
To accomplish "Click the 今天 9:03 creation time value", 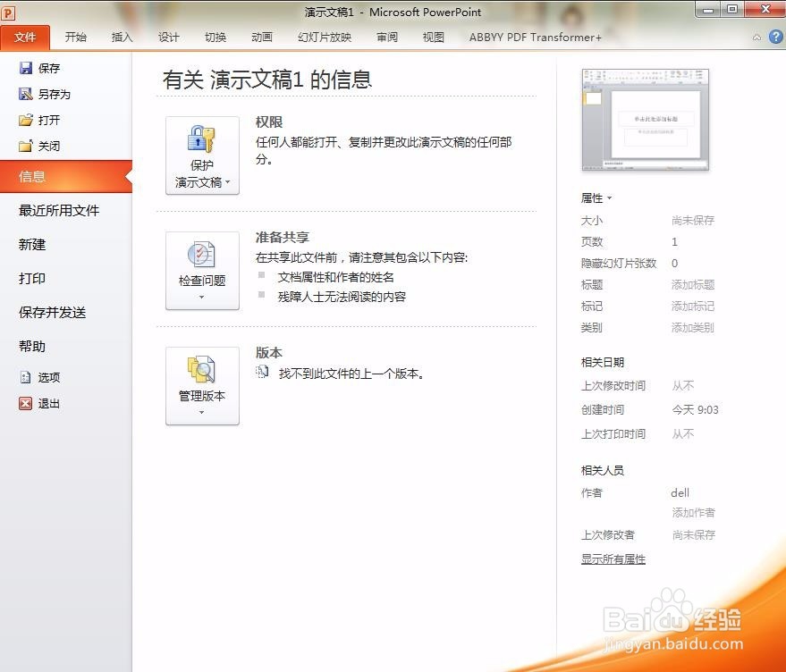I will (696, 410).
